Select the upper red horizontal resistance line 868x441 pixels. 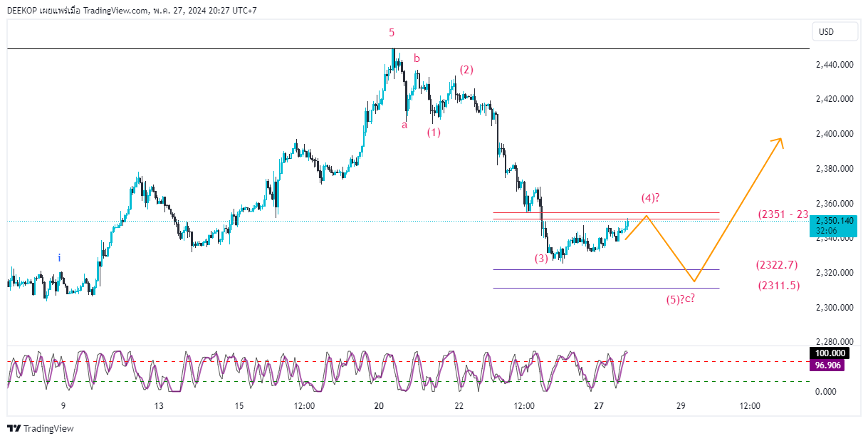606,212
